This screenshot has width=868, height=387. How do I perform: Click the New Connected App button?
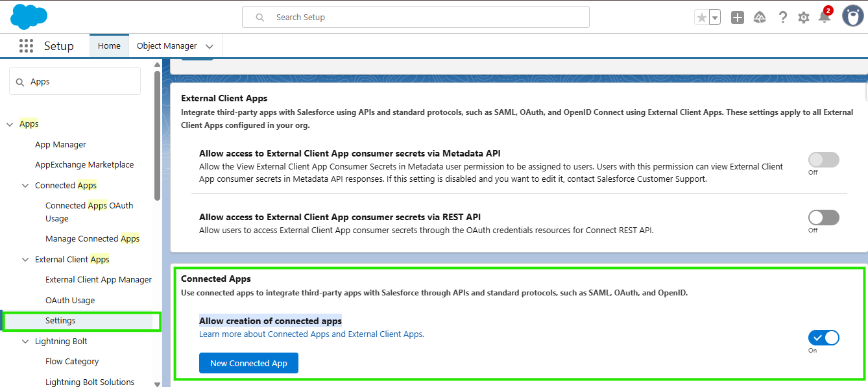[x=248, y=363]
